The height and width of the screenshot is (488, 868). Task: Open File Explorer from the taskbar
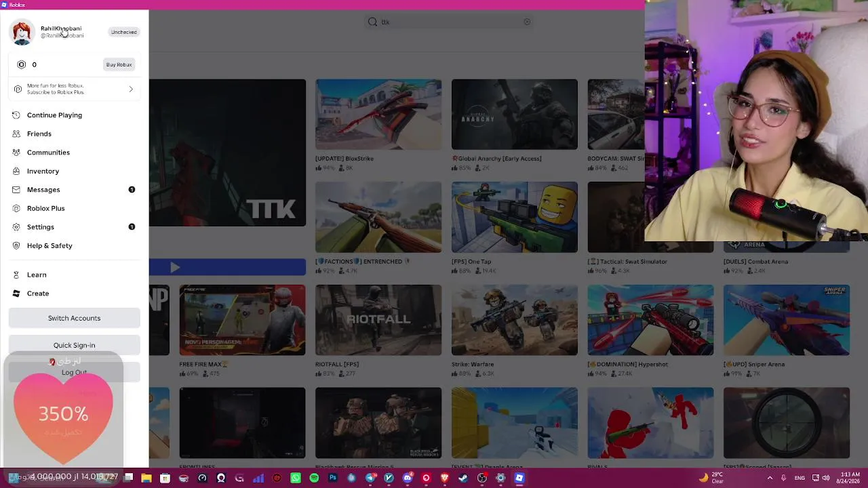tap(146, 478)
